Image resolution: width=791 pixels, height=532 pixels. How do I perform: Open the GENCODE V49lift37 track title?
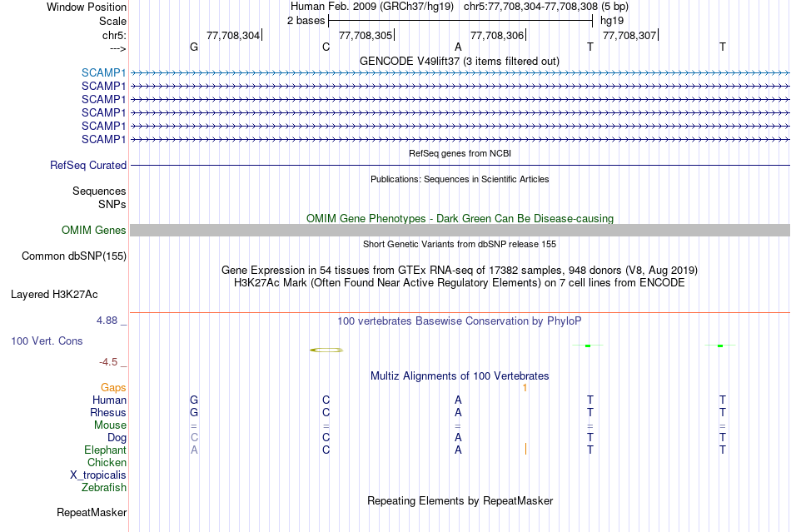click(x=459, y=61)
